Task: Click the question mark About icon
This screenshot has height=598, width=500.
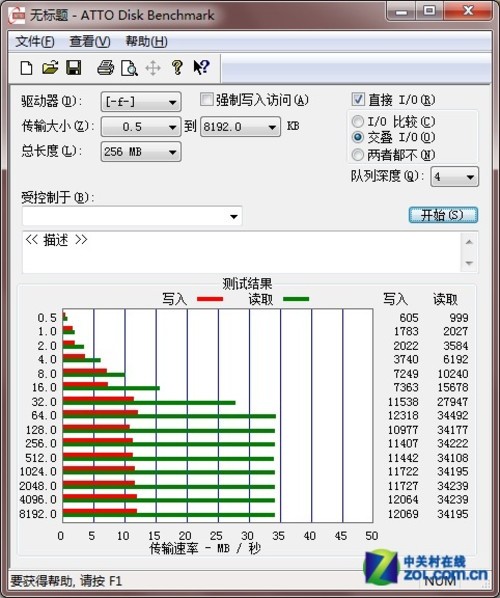Action: coord(177,68)
